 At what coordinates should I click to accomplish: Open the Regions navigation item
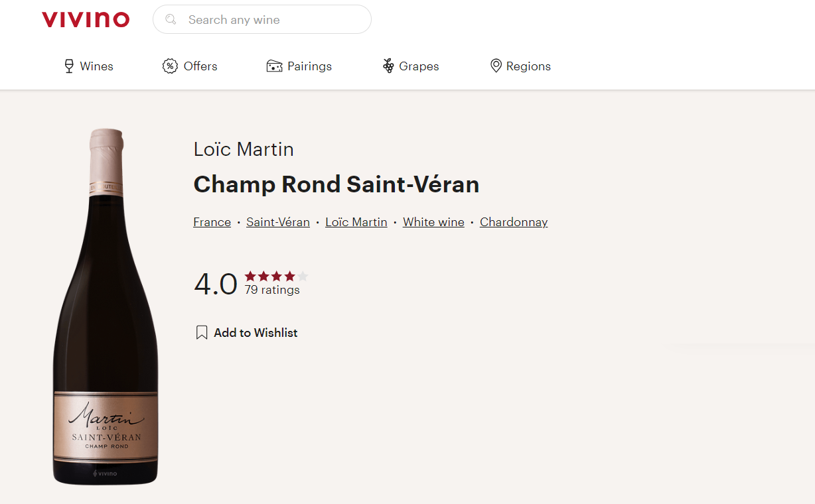point(528,66)
